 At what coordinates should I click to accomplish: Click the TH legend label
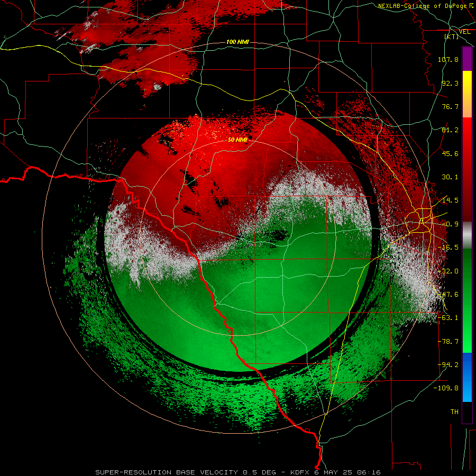(454, 412)
